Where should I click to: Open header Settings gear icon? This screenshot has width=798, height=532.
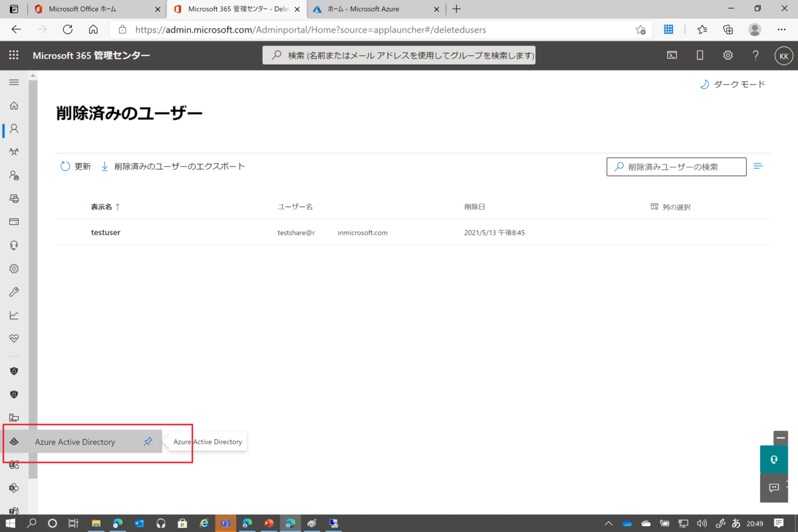click(728, 56)
